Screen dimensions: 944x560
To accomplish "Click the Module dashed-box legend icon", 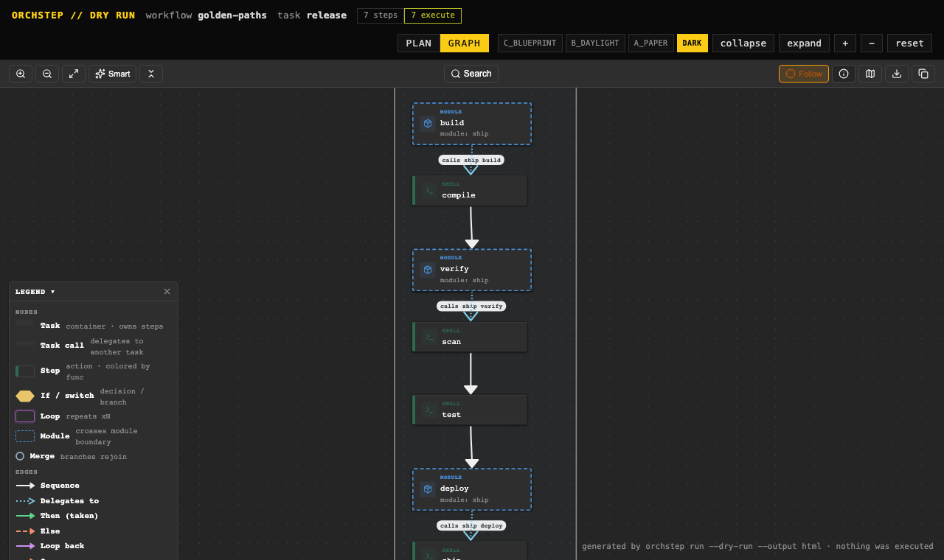I will [x=25, y=436].
